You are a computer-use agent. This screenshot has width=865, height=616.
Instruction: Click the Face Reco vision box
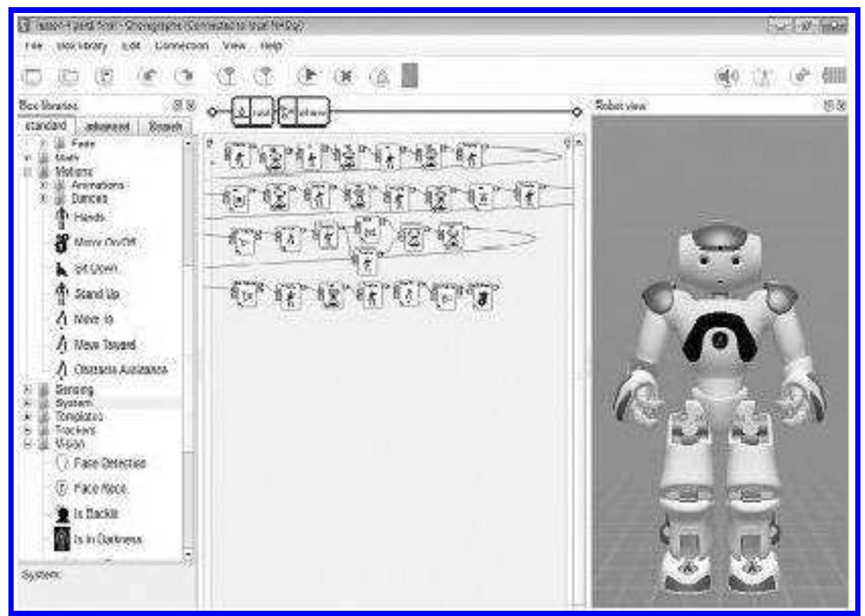pos(83,487)
